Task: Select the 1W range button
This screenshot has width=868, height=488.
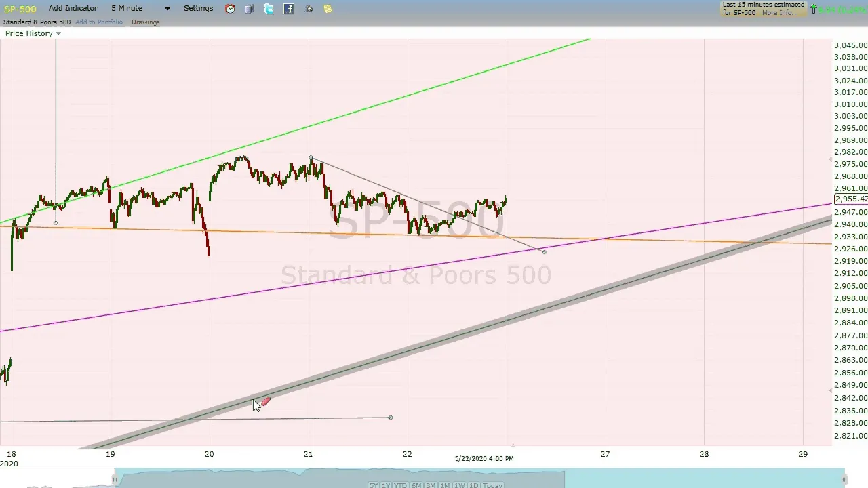Action: [460, 485]
